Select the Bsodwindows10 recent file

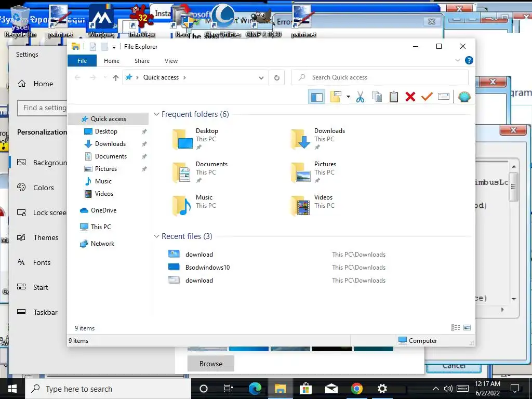click(208, 268)
